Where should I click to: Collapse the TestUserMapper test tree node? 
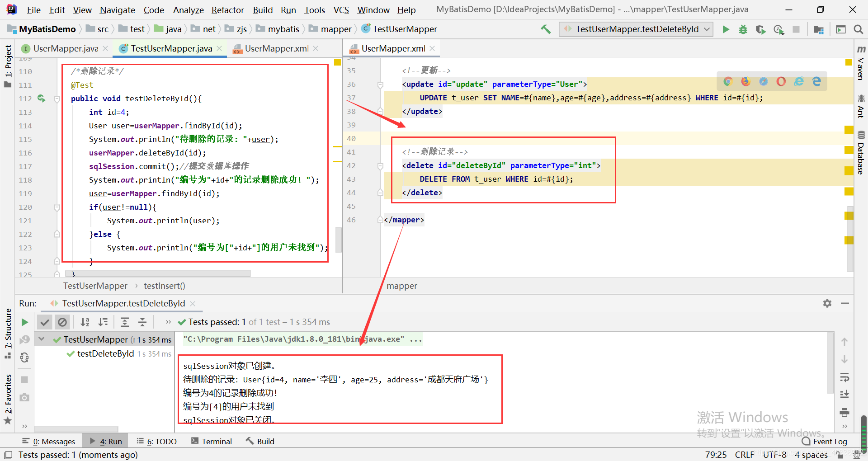coord(42,339)
